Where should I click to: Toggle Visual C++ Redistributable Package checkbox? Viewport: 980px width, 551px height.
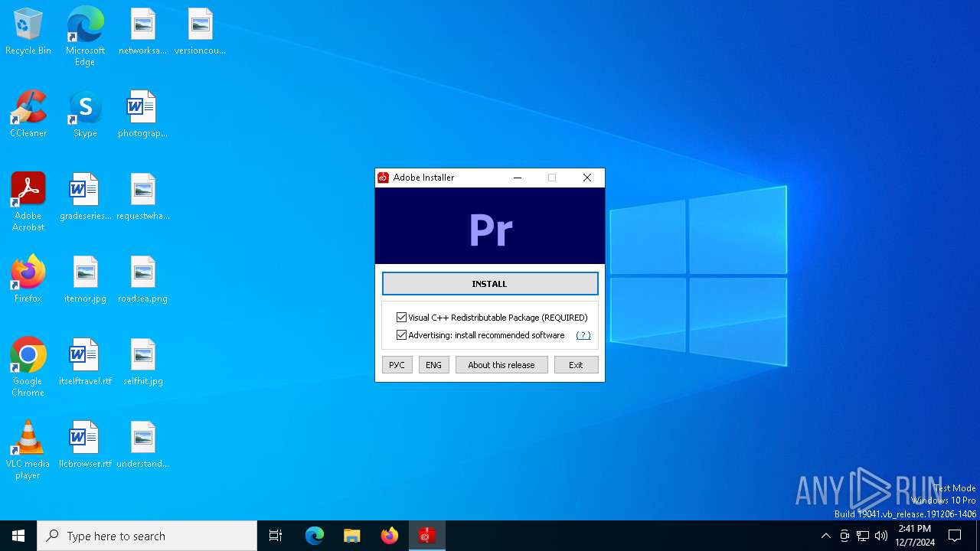[401, 318]
